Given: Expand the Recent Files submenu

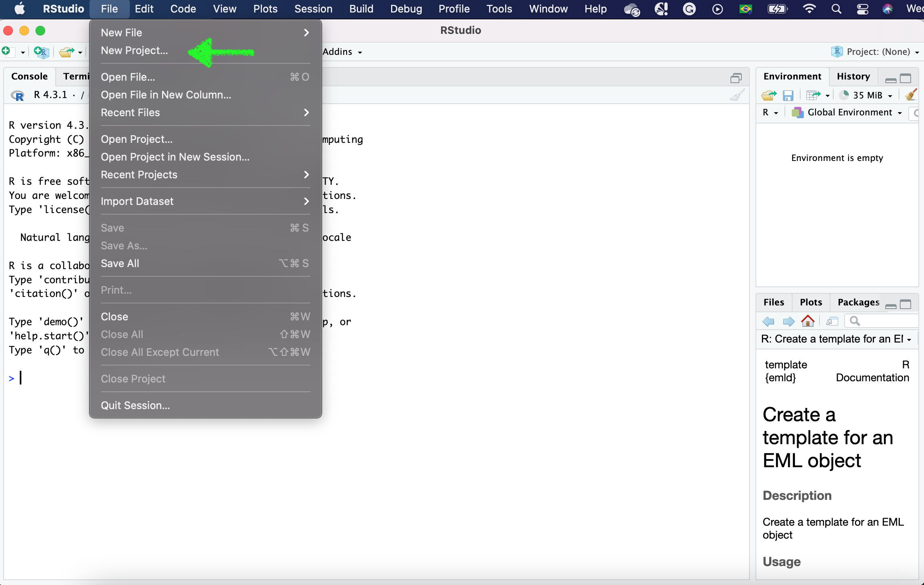Looking at the screenshot, I should [x=205, y=113].
